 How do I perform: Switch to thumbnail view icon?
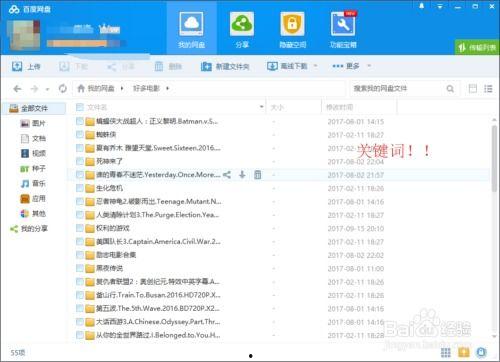(473, 89)
